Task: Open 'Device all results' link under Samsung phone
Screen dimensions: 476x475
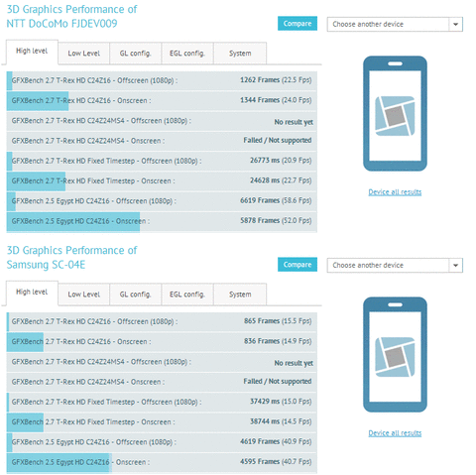Action: coord(395,433)
